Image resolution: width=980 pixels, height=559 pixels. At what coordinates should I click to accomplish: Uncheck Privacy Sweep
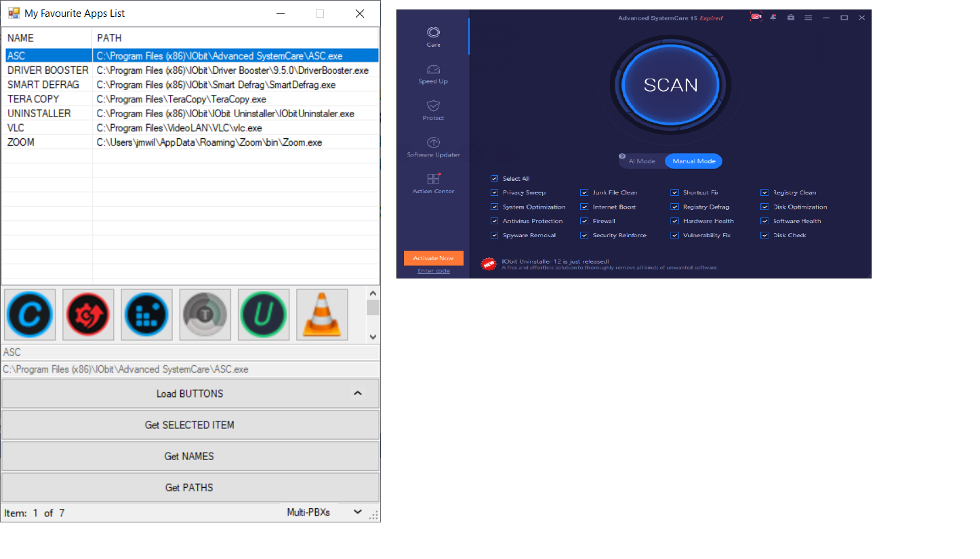[x=494, y=192]
